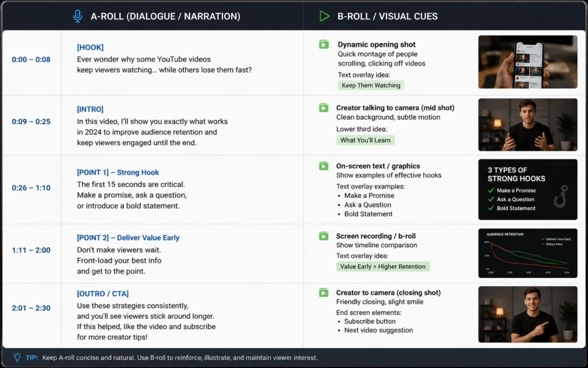Click the green play icon beside B-ROLL header
Viewport: 588px width, 368px height.
pyautogui.click(x=324, y=16)
